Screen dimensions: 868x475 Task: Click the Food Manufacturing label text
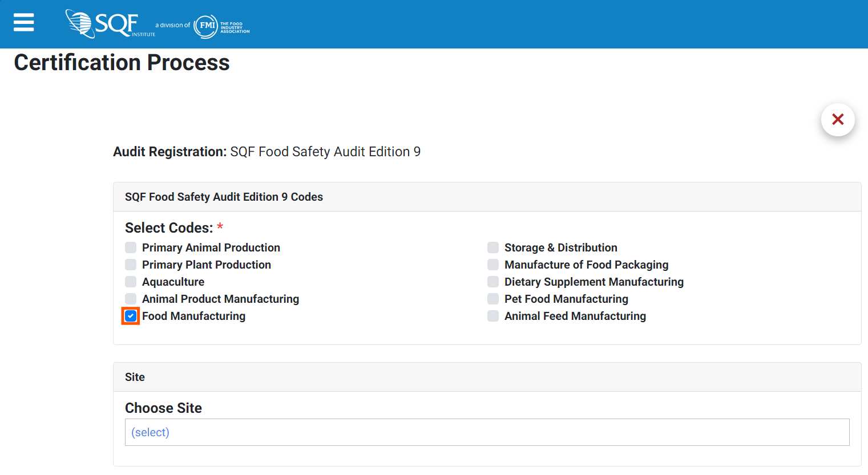[x=193, y=316]
